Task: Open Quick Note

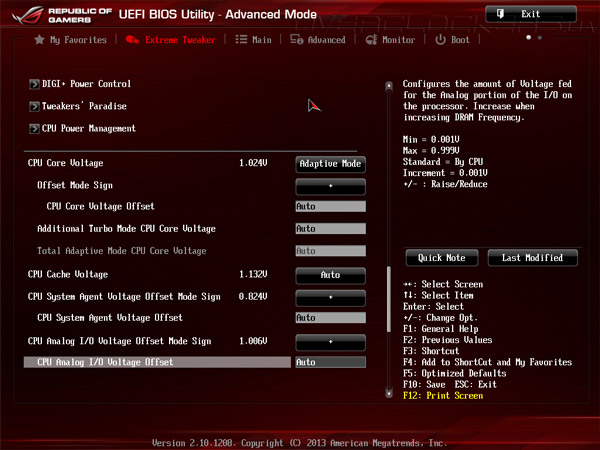Action: click(442, 258)
